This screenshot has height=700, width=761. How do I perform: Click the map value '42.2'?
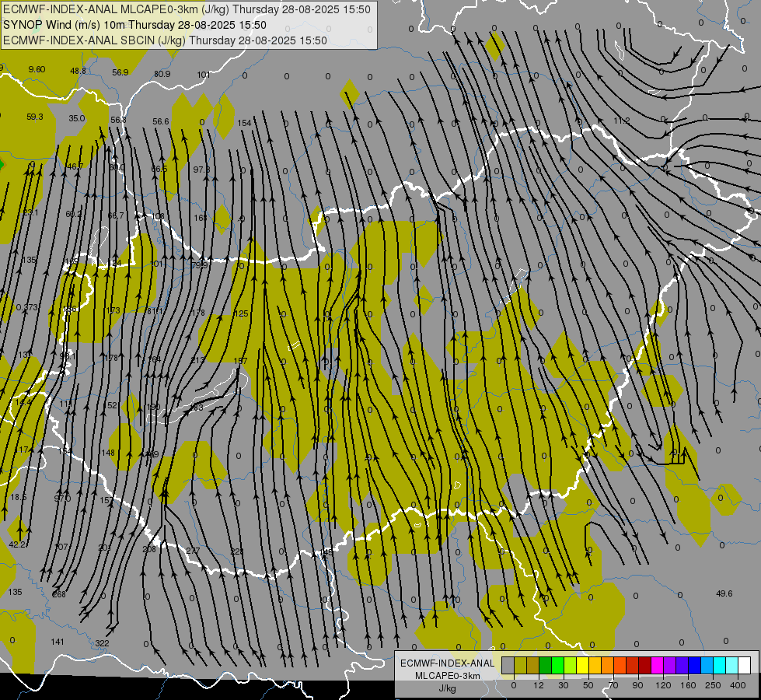tap(17, 544)
